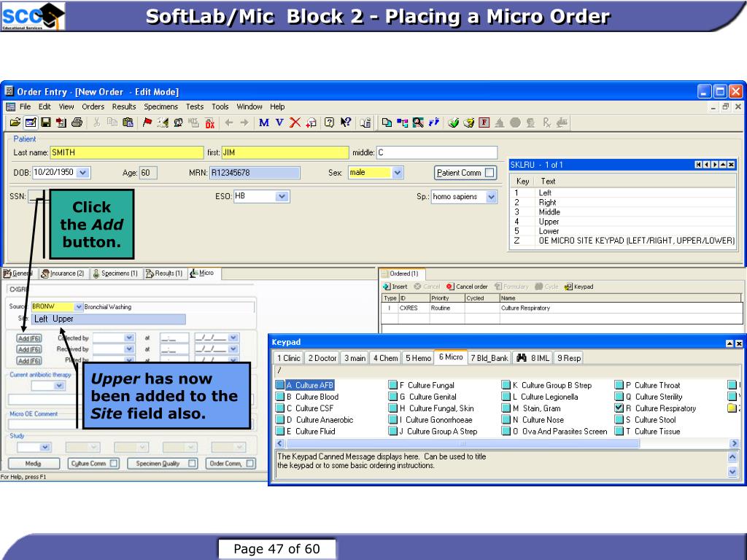The width and height of the screenshot is (747, 560).
Task: Open the Collected by dropdown
Action: pos(129,338)
